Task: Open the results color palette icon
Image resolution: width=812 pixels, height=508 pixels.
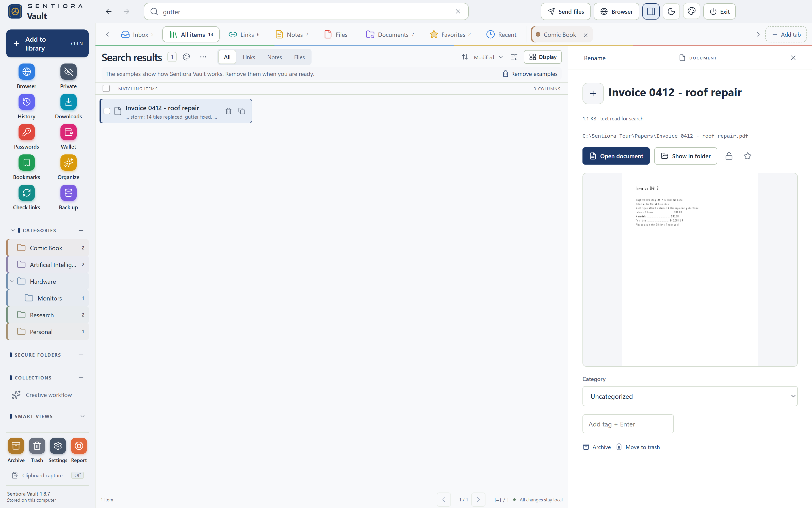Action: pos(186,57)
